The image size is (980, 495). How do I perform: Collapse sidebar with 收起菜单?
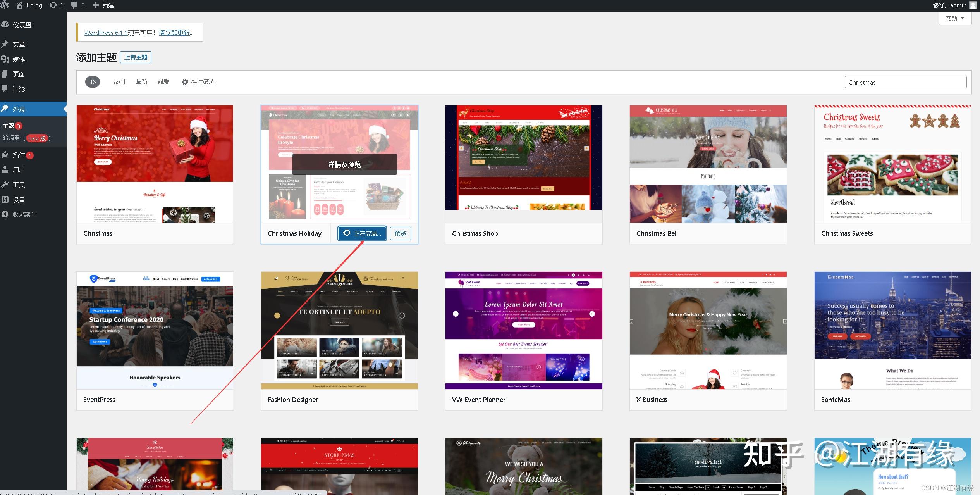point(24,214)
